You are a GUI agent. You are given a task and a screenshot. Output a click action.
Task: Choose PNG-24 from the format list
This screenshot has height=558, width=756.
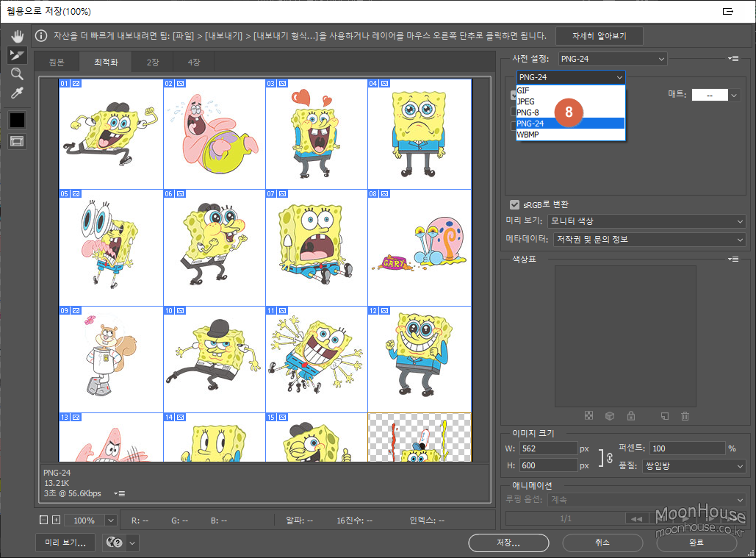(x=570, y=124)
